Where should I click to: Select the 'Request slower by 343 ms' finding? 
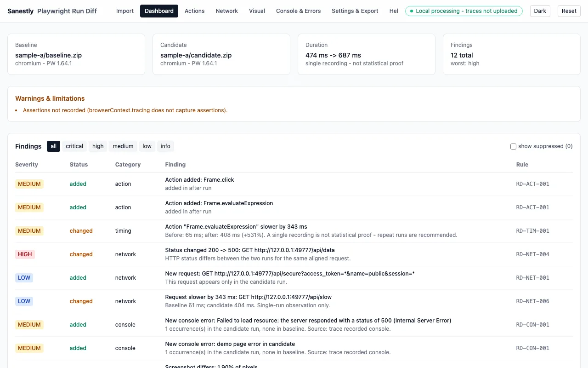(294, 301)
